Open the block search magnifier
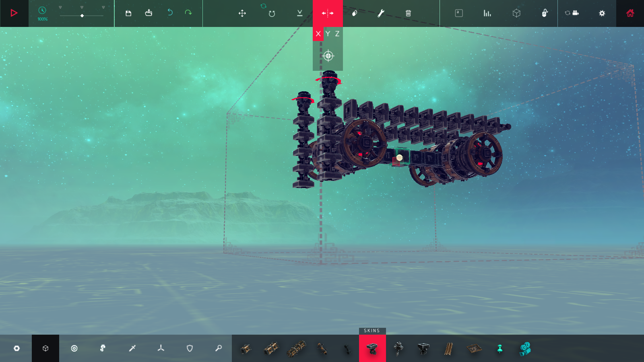The height and width of the screenshot is (362, 644). (x=219, y=348)
